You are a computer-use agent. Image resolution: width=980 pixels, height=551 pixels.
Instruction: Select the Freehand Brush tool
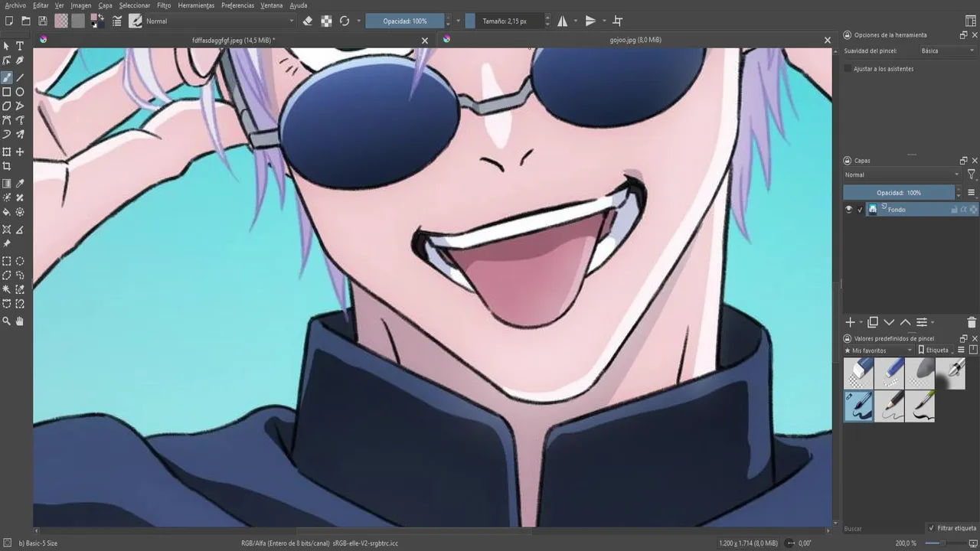(7, 77)
